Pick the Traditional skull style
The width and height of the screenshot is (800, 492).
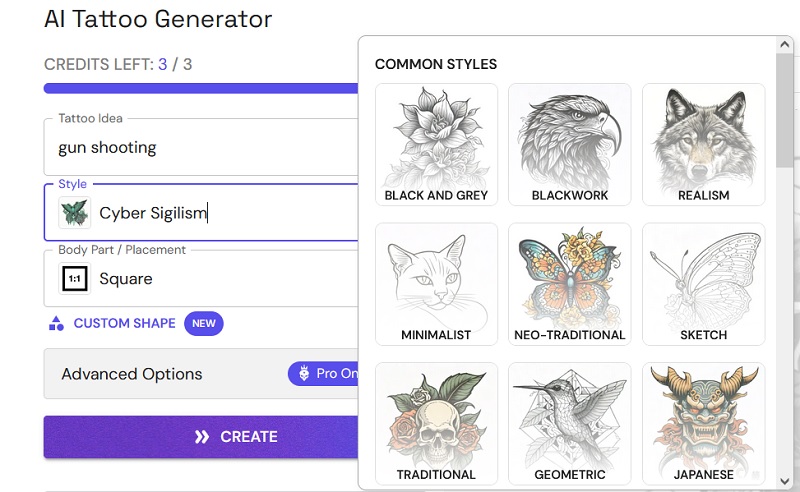436,423
